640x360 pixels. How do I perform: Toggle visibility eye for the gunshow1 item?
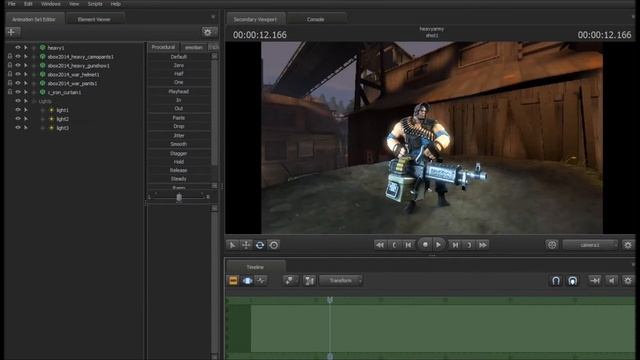[x=18, y=65]
